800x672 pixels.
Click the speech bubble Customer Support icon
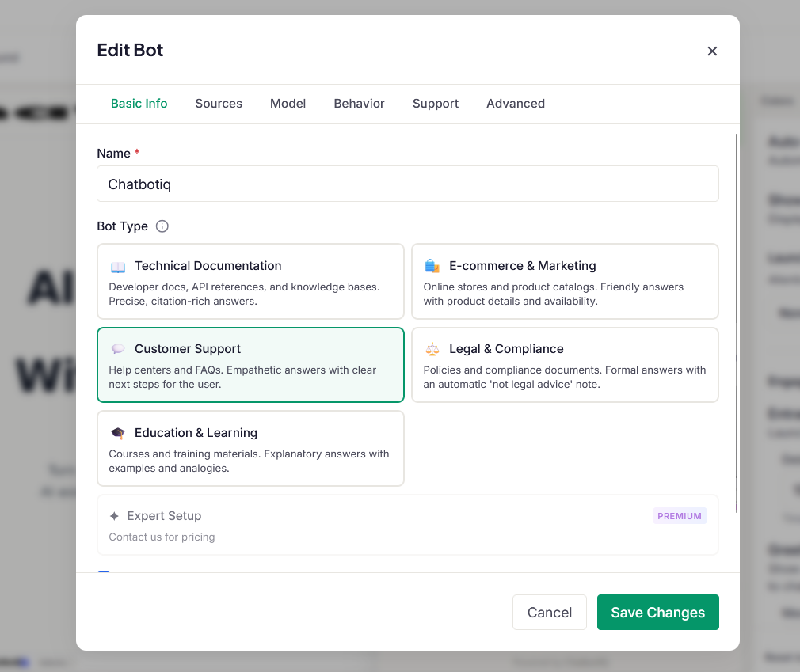point(118,349)
